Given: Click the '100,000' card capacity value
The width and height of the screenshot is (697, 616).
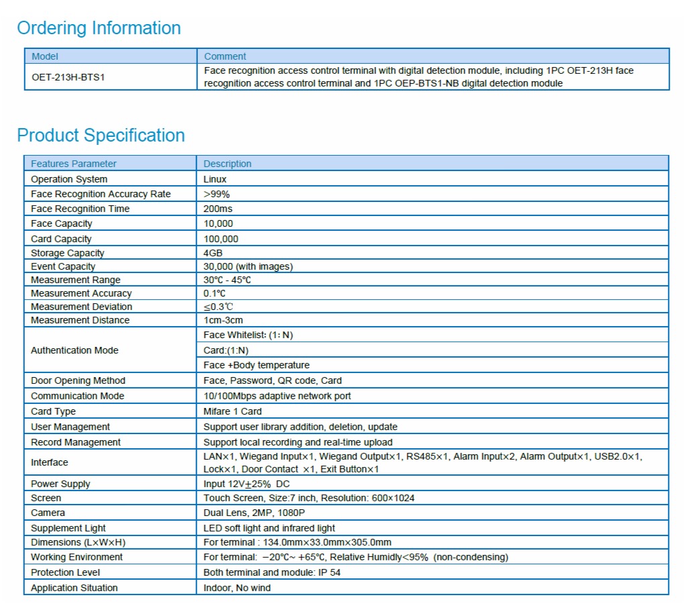Looking at the screenshot, I should 221,239.
